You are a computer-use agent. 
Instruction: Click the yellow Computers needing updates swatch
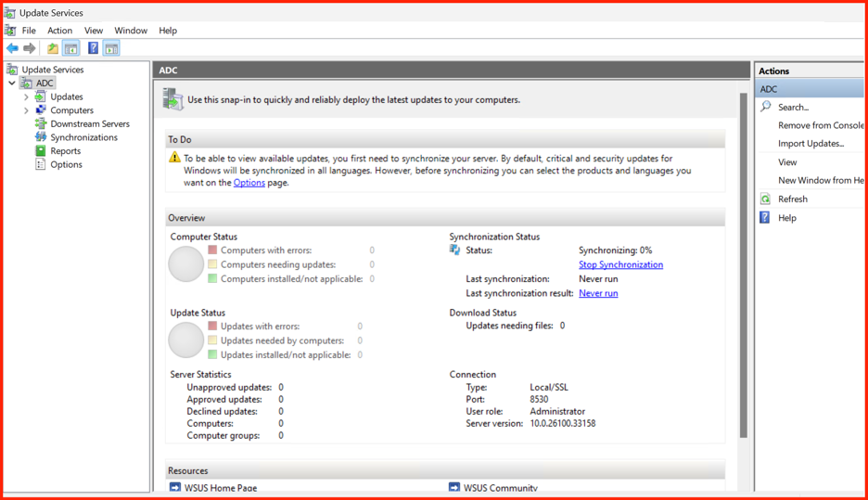212,264
